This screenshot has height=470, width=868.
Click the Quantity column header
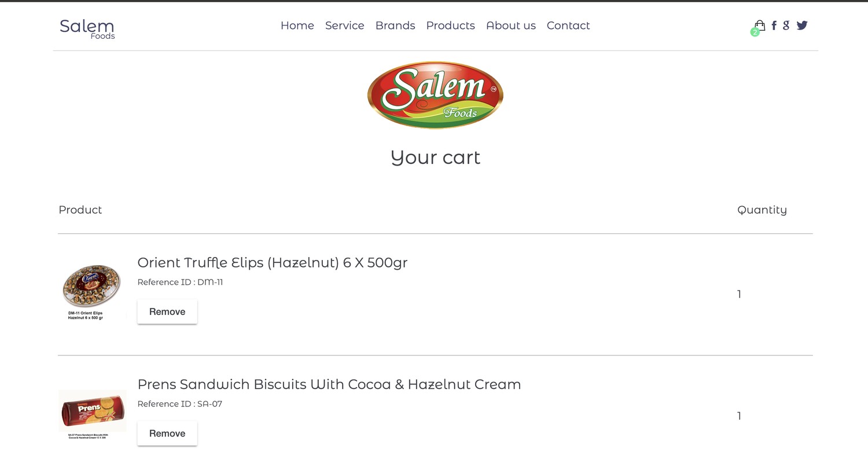(x=762, y=210)
